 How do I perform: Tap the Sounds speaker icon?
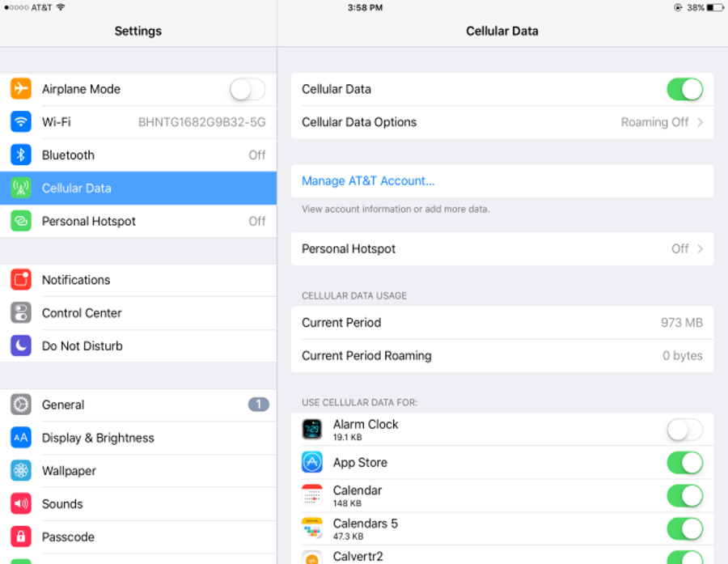21,503
